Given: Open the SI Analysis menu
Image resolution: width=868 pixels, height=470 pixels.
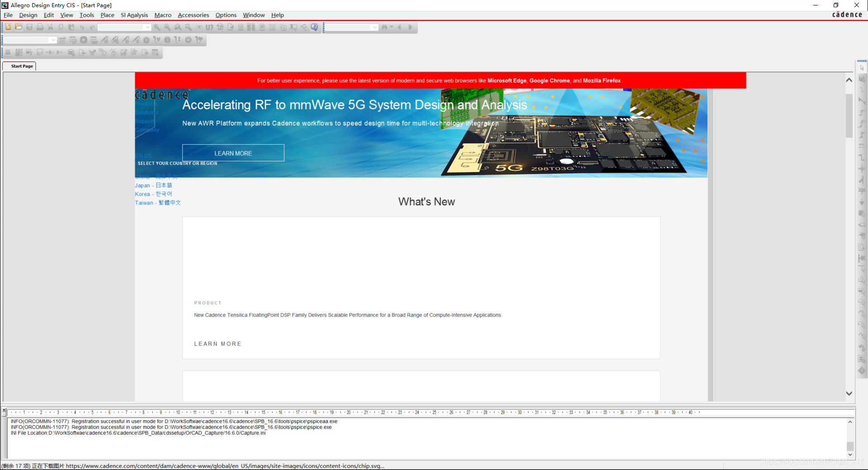Looking at the screenshot, I should point(134,15).
